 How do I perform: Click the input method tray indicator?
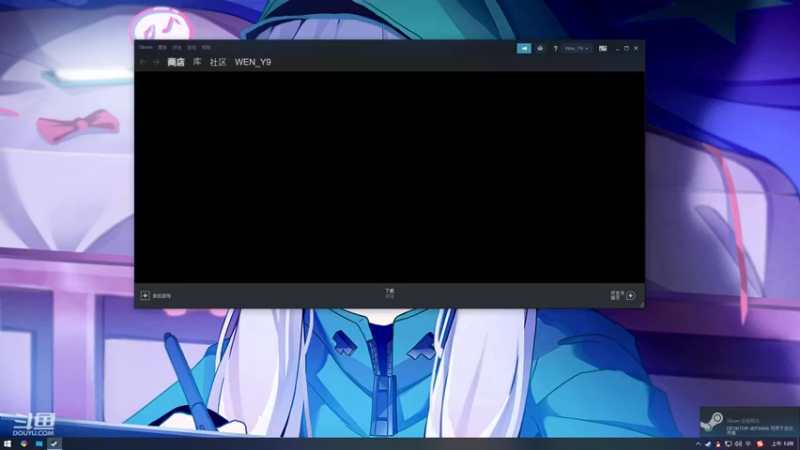748,444
